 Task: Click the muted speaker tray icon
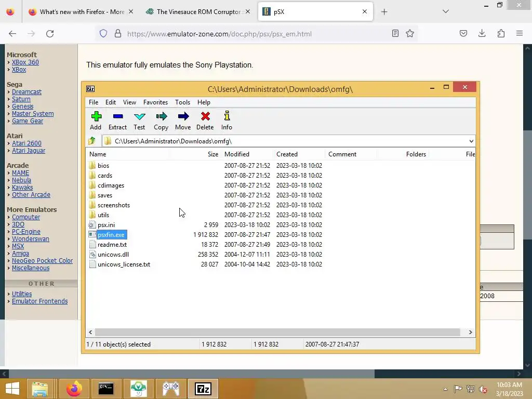483,389
